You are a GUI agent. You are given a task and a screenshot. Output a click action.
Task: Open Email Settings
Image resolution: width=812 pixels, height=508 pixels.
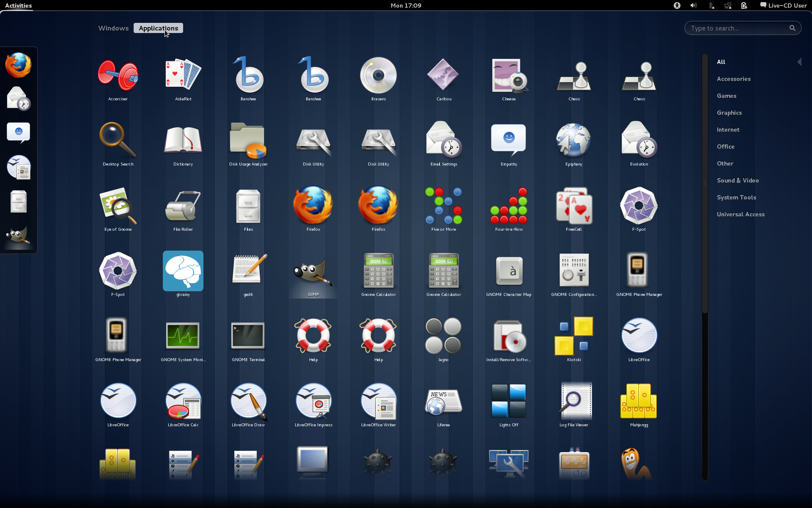pos(444,145)
